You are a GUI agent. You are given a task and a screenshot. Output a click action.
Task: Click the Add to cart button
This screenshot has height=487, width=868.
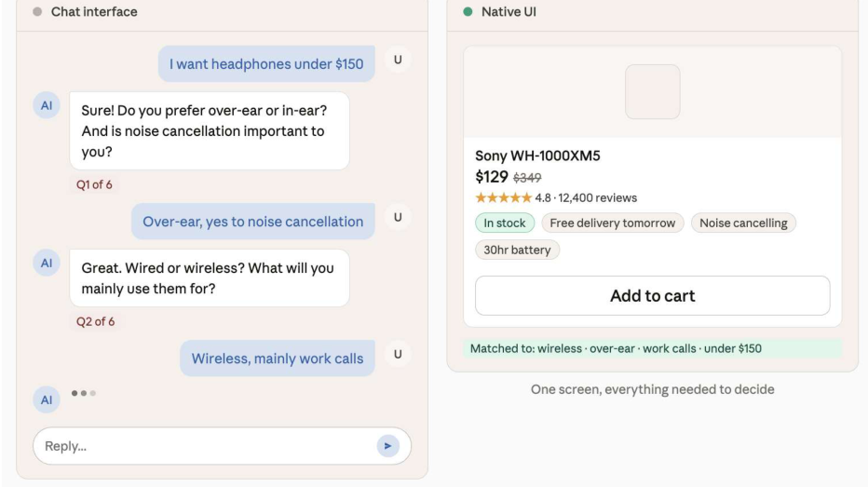pyautogui.click(x=652, y=295)
